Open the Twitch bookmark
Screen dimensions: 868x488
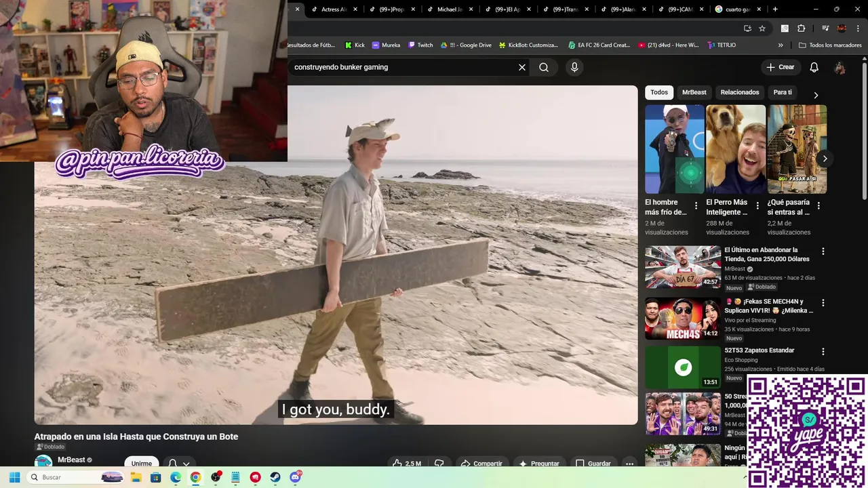(420, 45)
